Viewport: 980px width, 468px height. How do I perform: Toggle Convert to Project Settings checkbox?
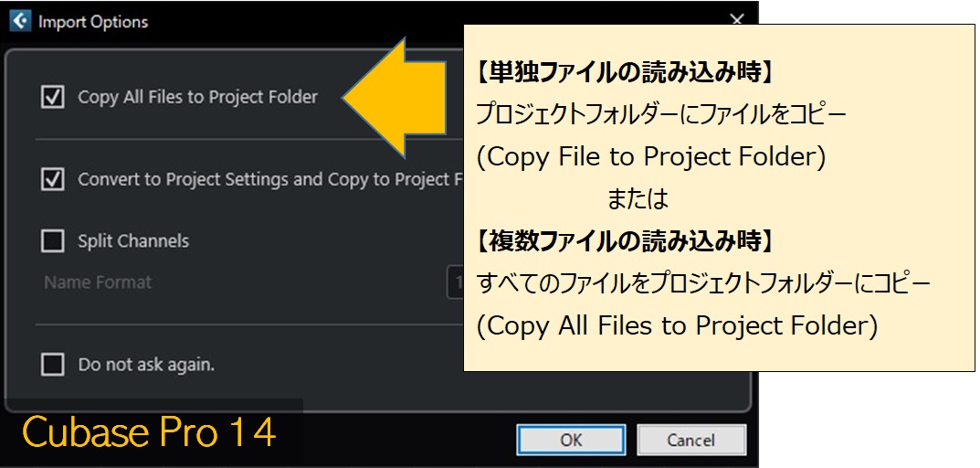tap(52, 179)
